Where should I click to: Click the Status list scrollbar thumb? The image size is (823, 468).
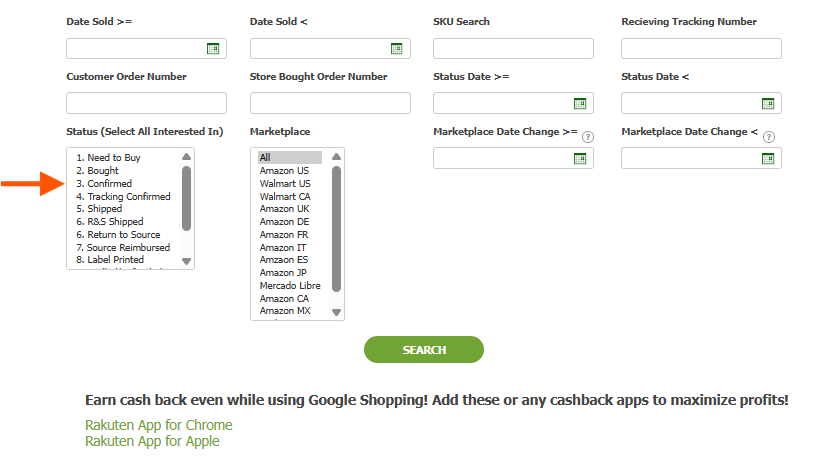click(x=186, y=198)
